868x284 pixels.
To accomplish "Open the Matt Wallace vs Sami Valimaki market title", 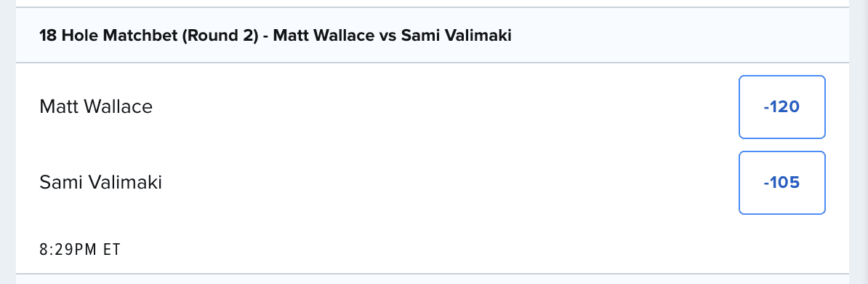I will 275,36.
